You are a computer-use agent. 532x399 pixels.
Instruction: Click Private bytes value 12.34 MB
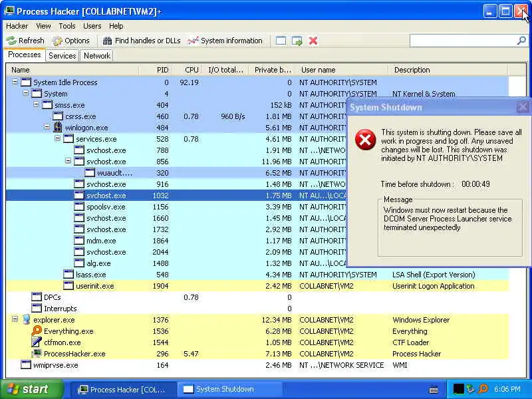click(277, 320)
